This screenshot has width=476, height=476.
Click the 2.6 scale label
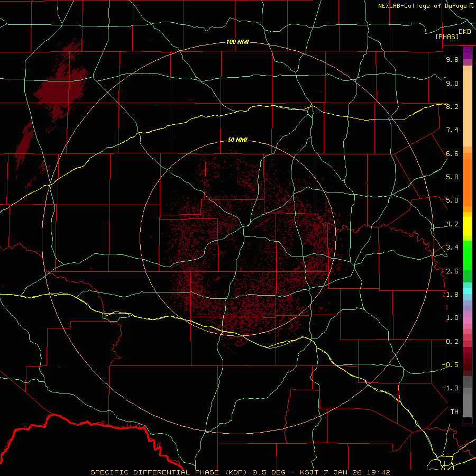[x=452, y=271]
